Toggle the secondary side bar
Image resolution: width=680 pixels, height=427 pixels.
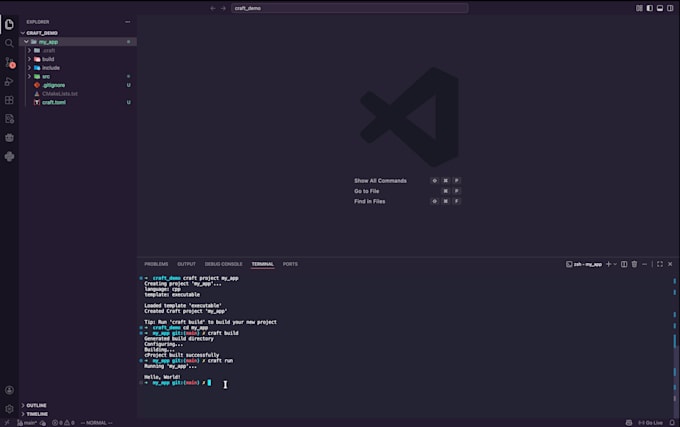click(x=670, y=8)
